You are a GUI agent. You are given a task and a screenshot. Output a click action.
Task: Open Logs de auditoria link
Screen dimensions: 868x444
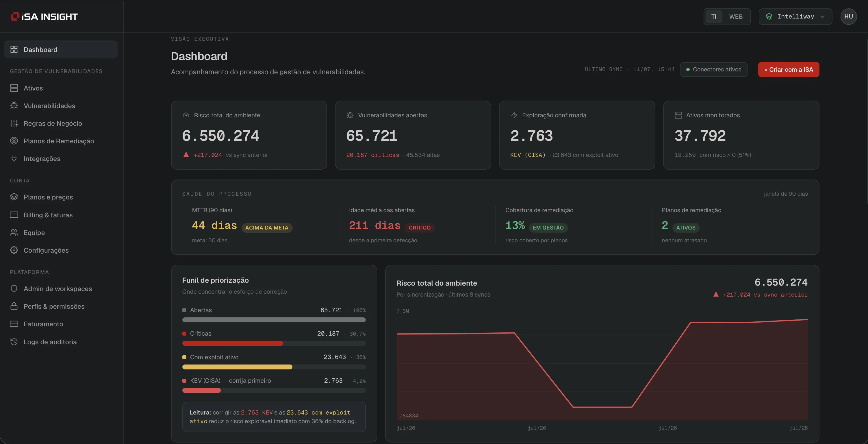click(x=61, y=341)
